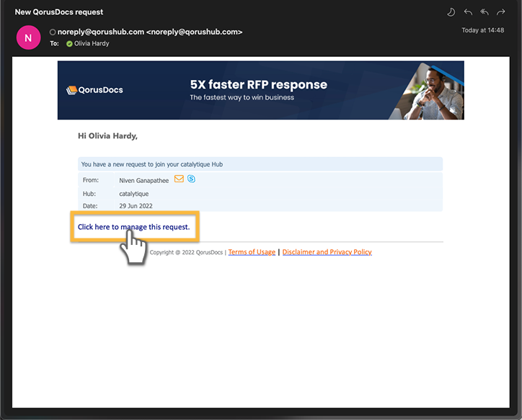The height and width of the screenshot is (420, 522).
Task: Click the green status icon beside Olivia Hardy
Action: pyautogui.click(x=69, y=43)
